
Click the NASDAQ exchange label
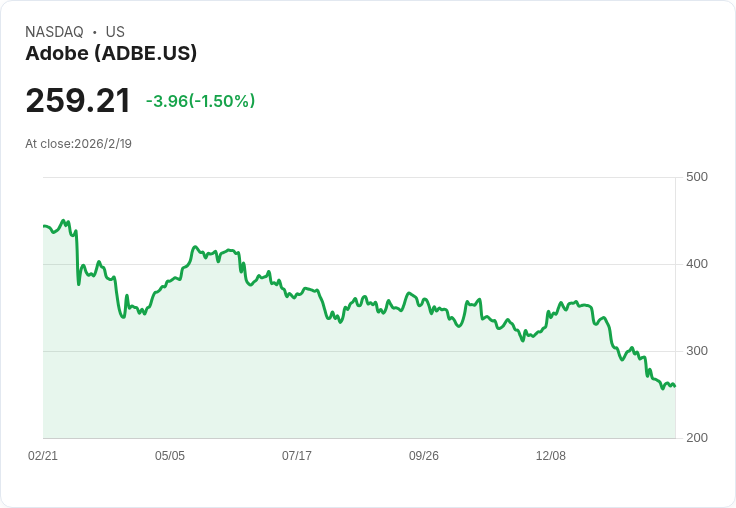(x=54, y=32)
